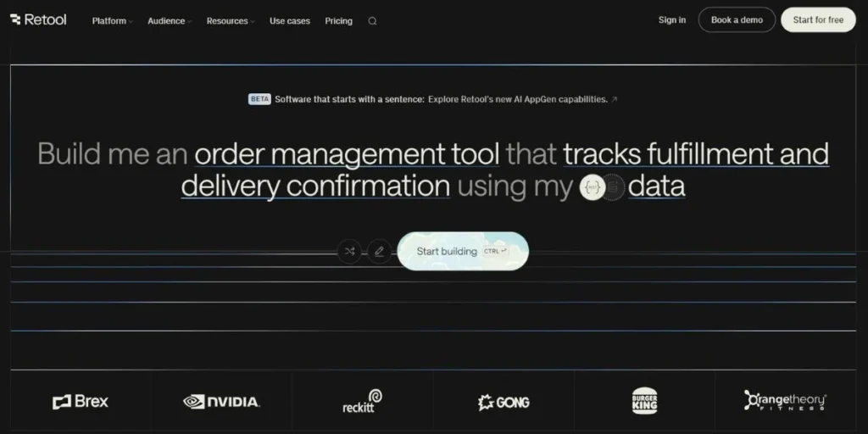Edit the prompt with the pencil icon
Screen dimensions: 868x434
379,251
